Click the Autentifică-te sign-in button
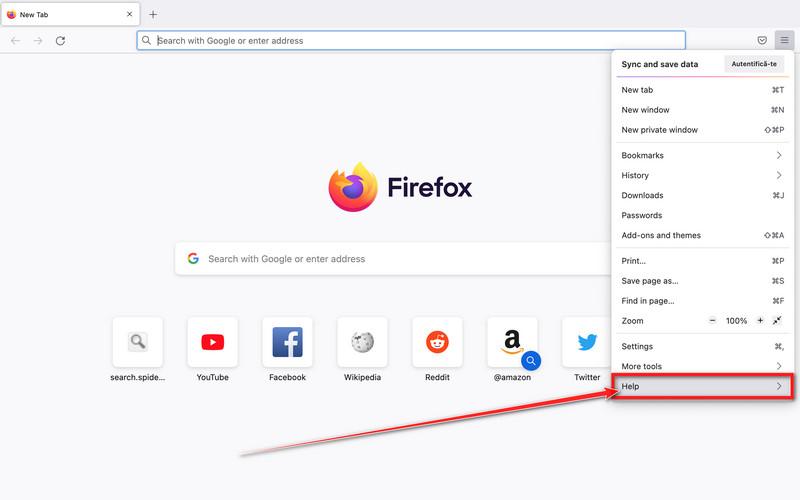The image size is (800, 500). pos(754,64)
